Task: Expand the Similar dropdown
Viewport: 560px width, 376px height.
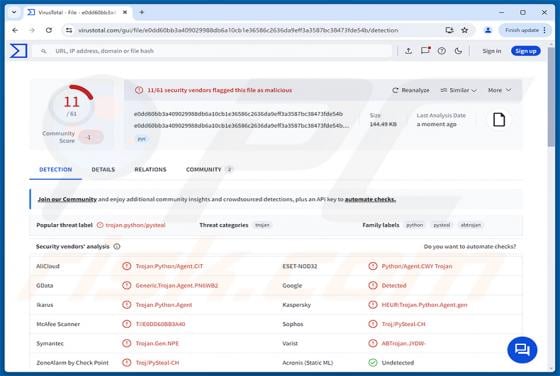Action: [459, 90]
